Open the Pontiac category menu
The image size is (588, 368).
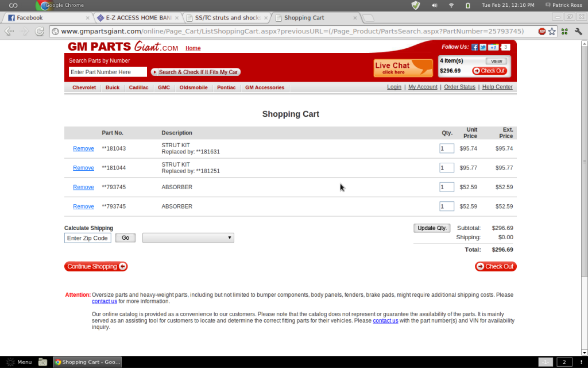point(226,87)
